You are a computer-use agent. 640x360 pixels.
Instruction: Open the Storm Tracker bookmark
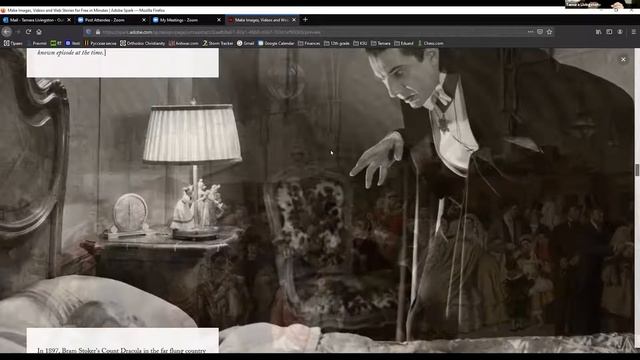pyautogui.click(x=218, y=43)
